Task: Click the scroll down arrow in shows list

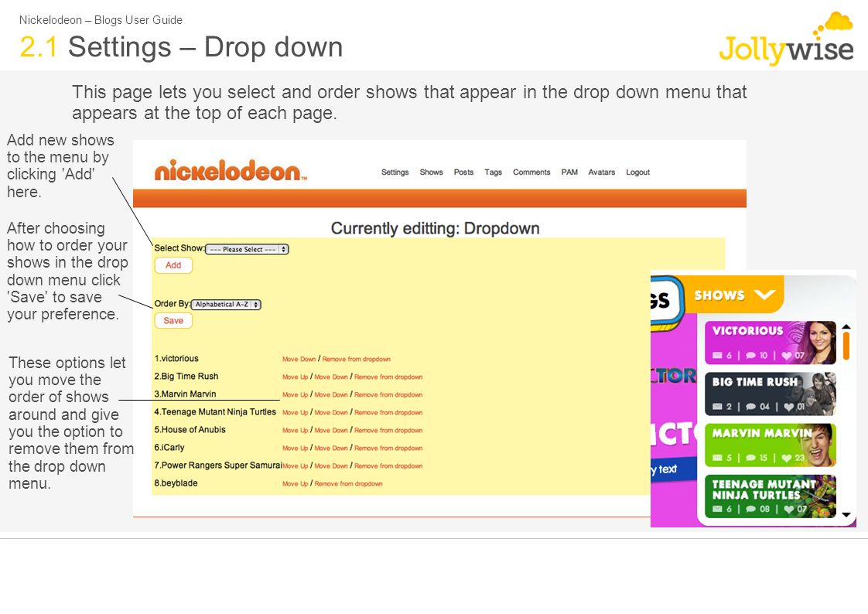Action: (x=846, y=514)
